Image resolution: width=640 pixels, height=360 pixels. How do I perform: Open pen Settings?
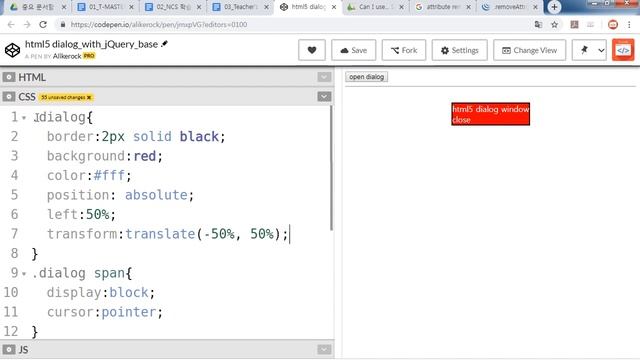pyautogui.click(x=460, y=50)
